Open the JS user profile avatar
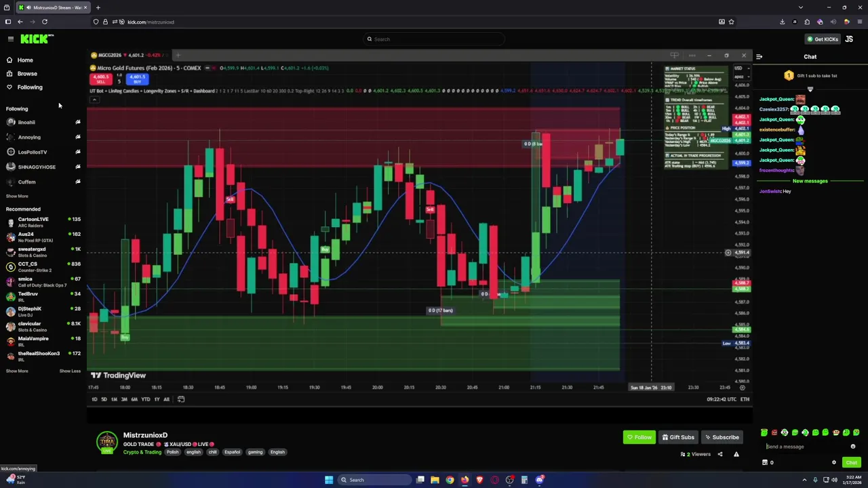This screenshot has width=868, height=488. (x=849, y=39)
